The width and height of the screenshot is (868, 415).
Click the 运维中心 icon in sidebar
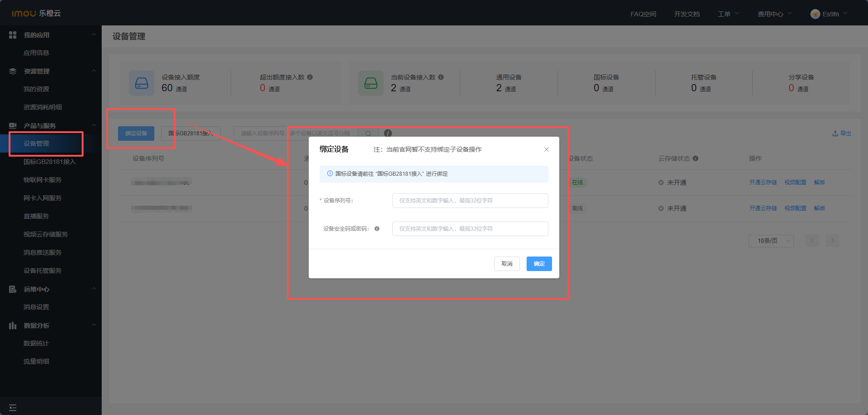(13, 289)
